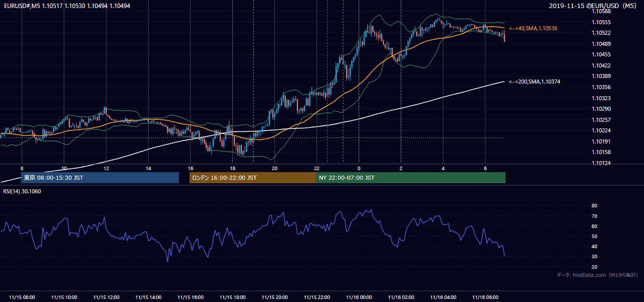Select the NY 22:00-07:00 JST session bar
This screenshot has height=302, width=644.
click(411, 178)
